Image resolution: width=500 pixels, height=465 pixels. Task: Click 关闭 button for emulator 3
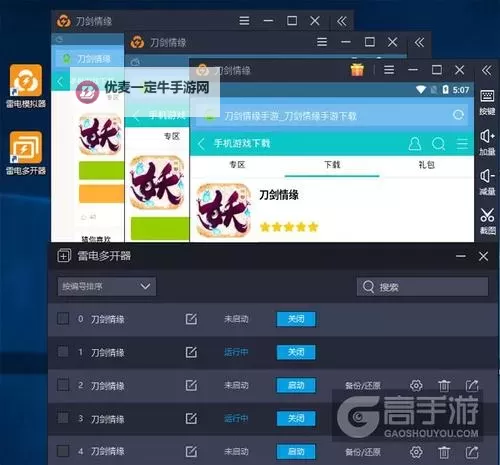point(296,418)
